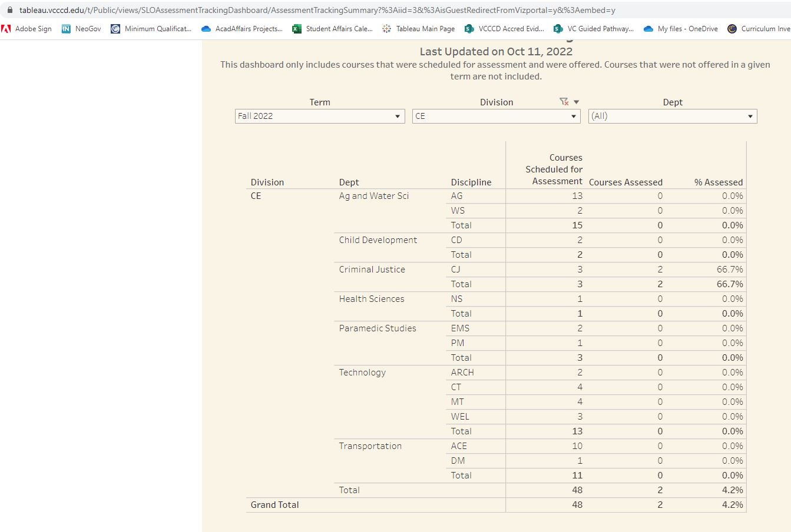Screen dimensions: 791x532
Task: Open the Tableau Main Page bookmark
Action: (x=419, y=29)
